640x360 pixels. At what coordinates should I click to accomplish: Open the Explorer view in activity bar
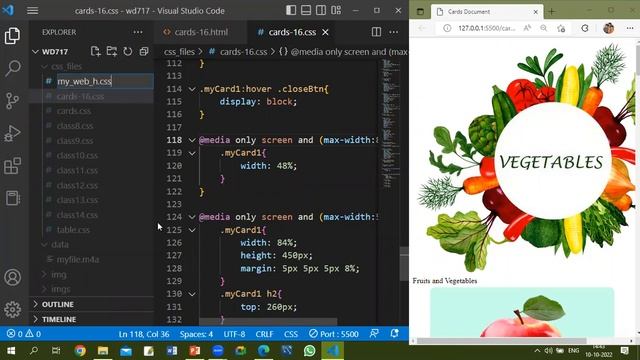[x=12, y=36]
